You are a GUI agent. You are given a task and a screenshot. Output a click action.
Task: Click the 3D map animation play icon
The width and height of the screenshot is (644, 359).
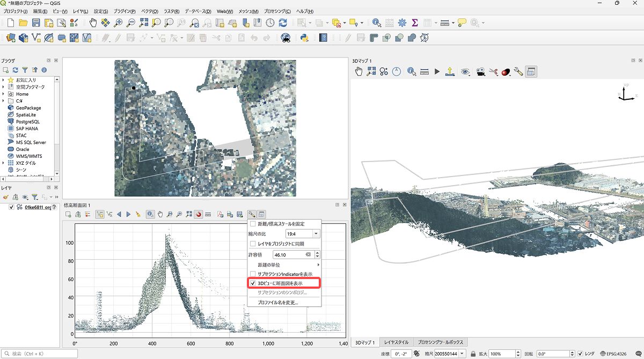point(437,71)
